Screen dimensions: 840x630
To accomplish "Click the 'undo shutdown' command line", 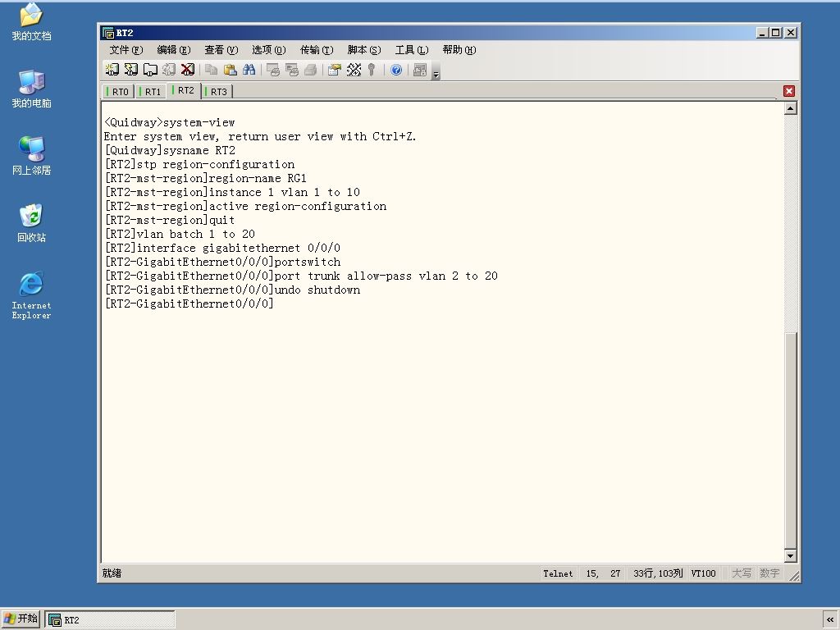I will 232,290.
